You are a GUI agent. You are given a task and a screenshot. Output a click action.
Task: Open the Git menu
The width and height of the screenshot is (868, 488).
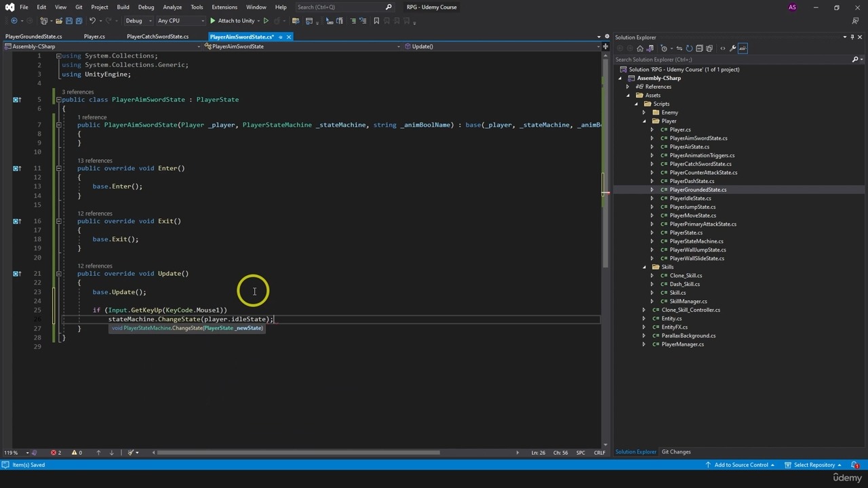pyautogui.click(x=79, y=7)
